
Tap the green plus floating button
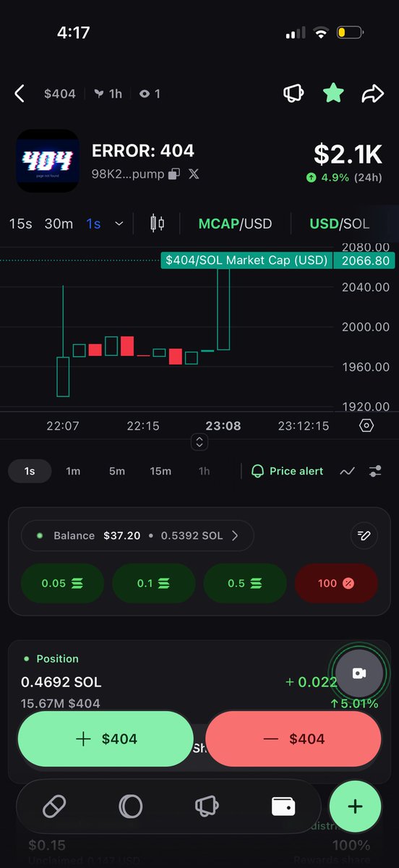point(355,807)
